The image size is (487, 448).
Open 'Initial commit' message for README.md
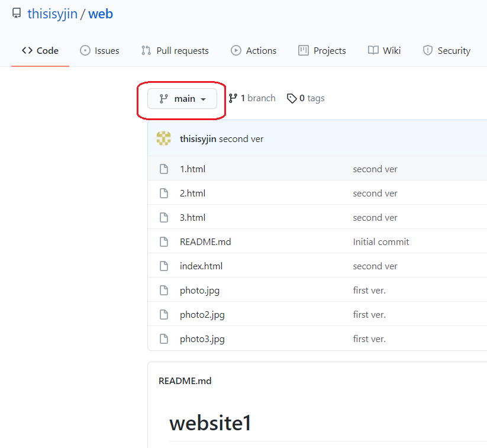380,241
